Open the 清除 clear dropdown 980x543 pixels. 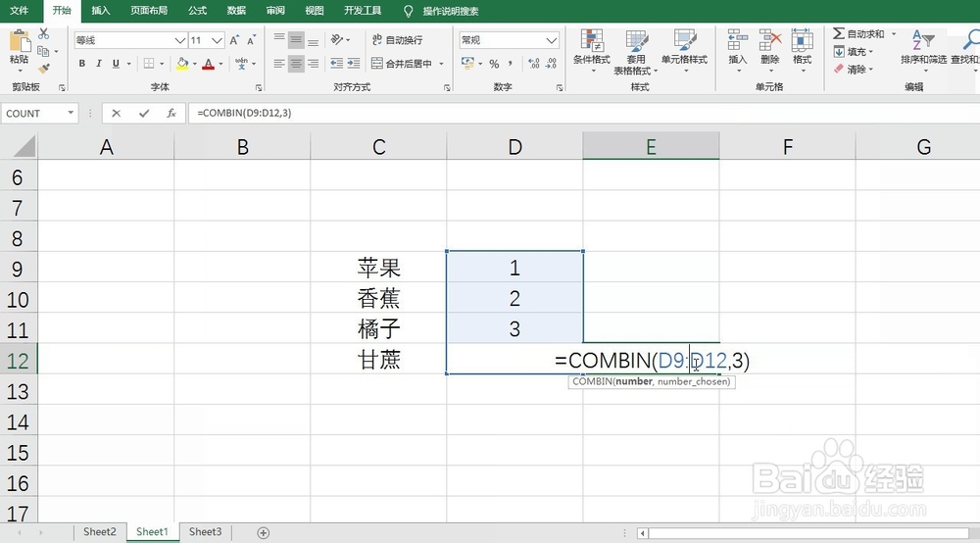coord(855,70)
